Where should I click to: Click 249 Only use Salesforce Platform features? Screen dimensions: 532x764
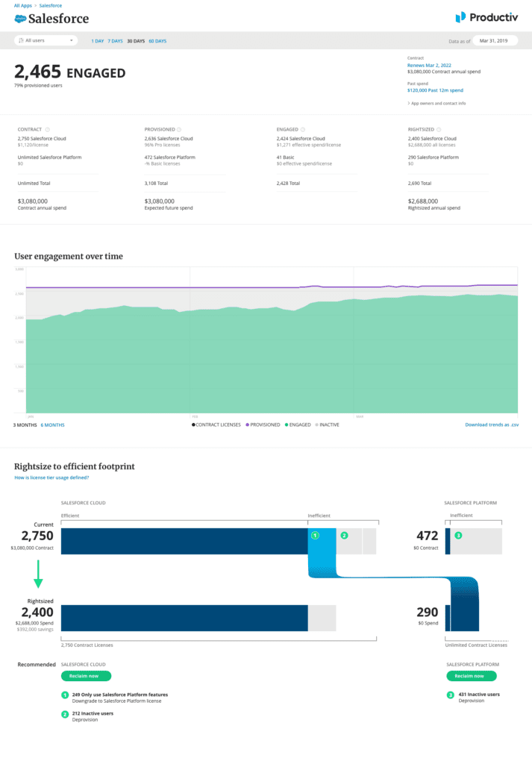[x=120, y=695]
